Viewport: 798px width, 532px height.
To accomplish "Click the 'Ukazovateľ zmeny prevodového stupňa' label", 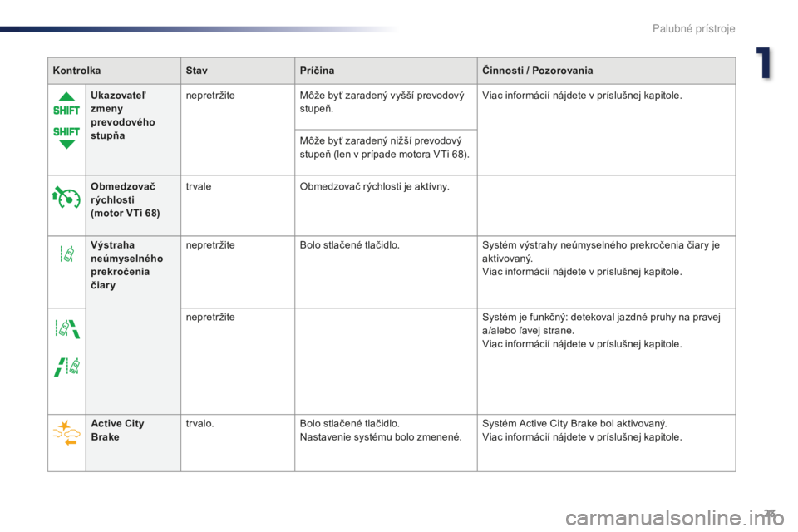I will [123, 116].
